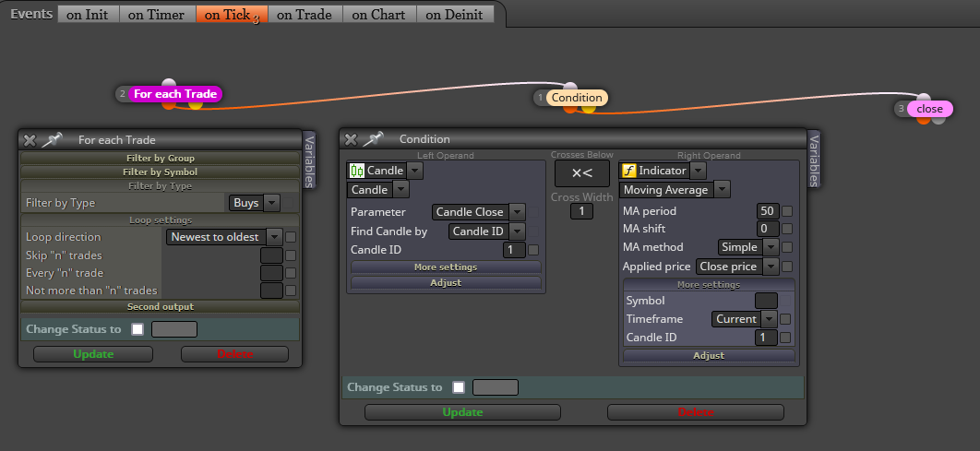The height and width of the screenshot is (451, 980).
Task: Collapse Loop settings section
Action: coord(160,220)
